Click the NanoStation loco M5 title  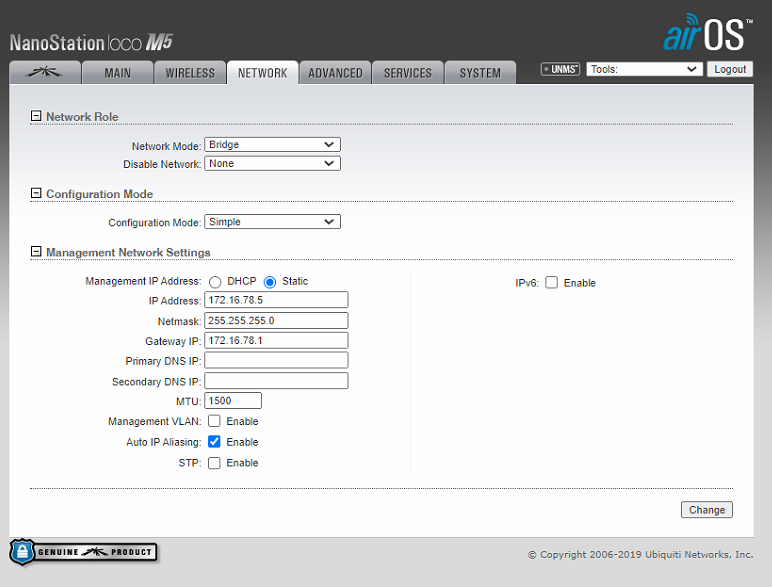point(91,42)
